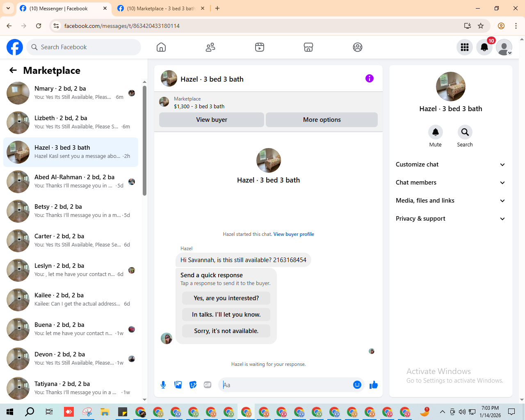Open Kailee 2 bd, 2 ba conversation
525x420 pixels.
71,300
